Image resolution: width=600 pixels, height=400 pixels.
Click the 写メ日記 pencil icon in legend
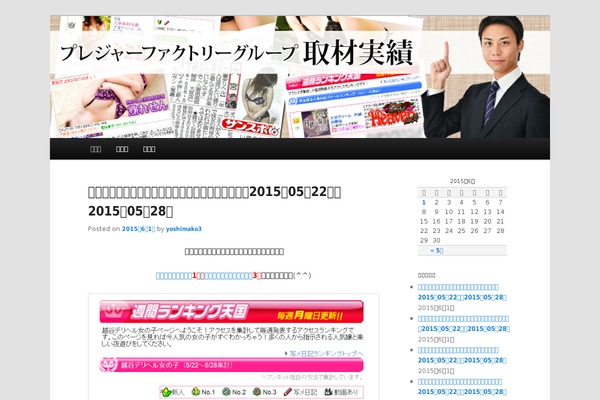click(288, 392)
